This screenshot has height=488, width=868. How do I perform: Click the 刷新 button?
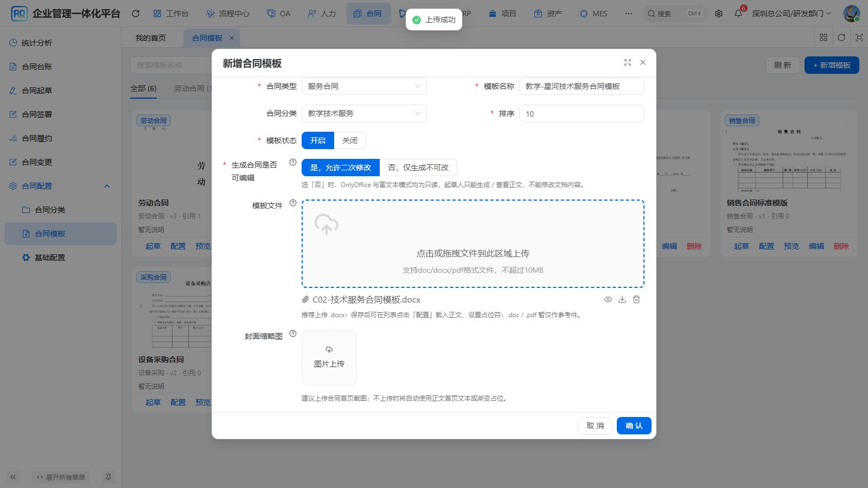pos(783,65)
